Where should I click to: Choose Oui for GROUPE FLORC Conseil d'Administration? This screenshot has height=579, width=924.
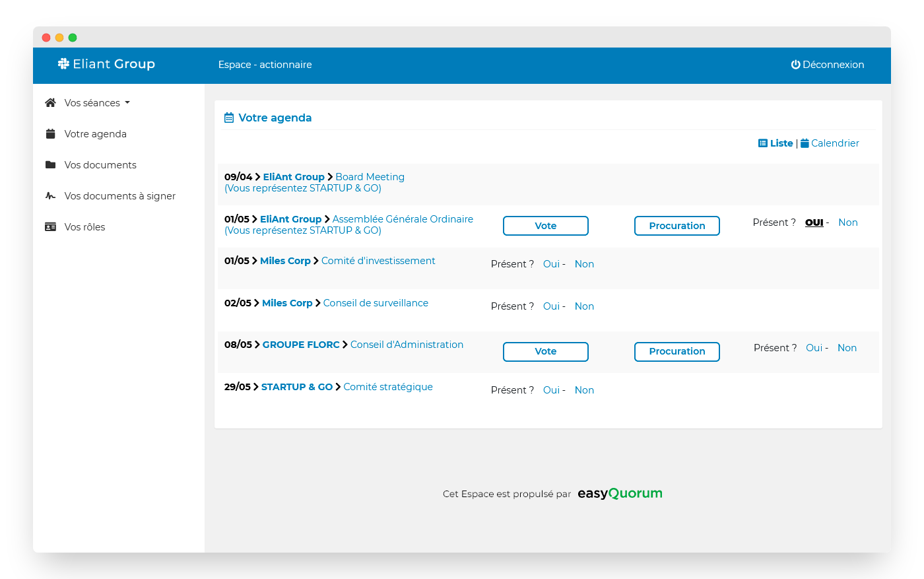(x=814, y=348)
